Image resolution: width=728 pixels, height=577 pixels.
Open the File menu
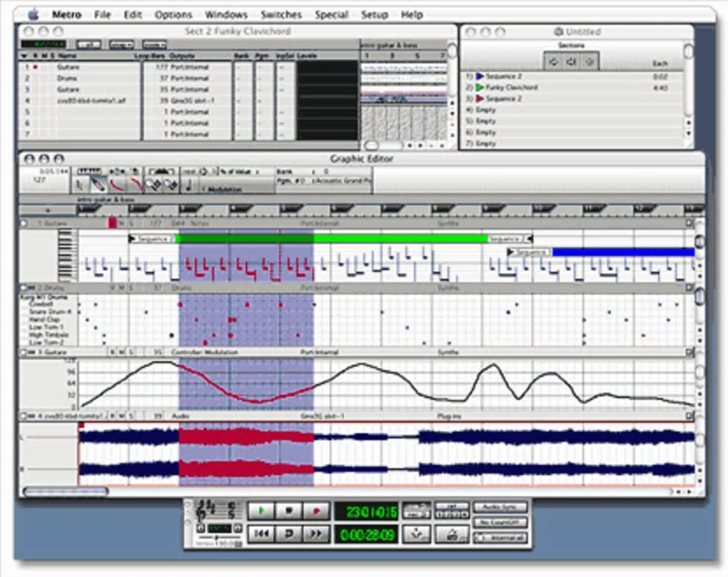pos(102,15)
